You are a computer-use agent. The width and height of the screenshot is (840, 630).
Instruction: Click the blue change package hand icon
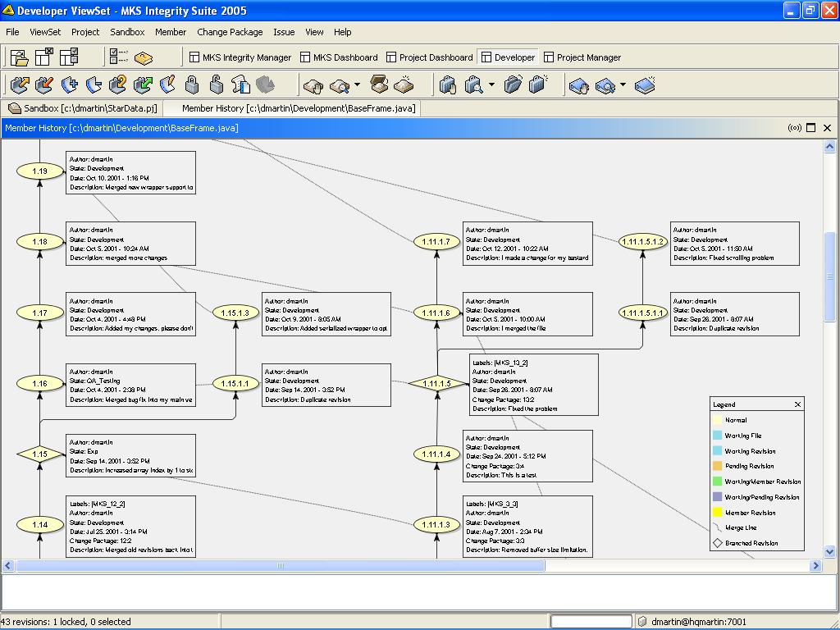point(578,85)
